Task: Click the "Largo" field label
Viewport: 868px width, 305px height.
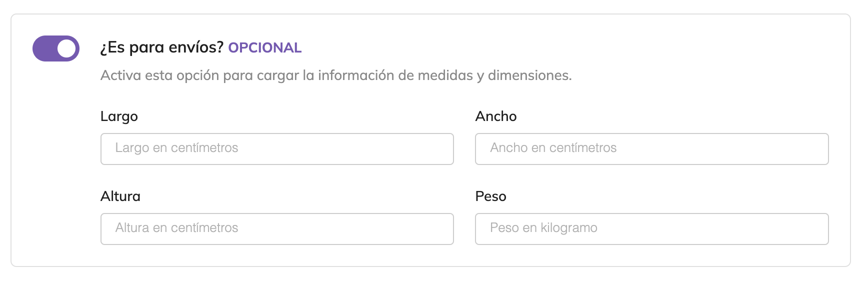Action: click(119, 116)
